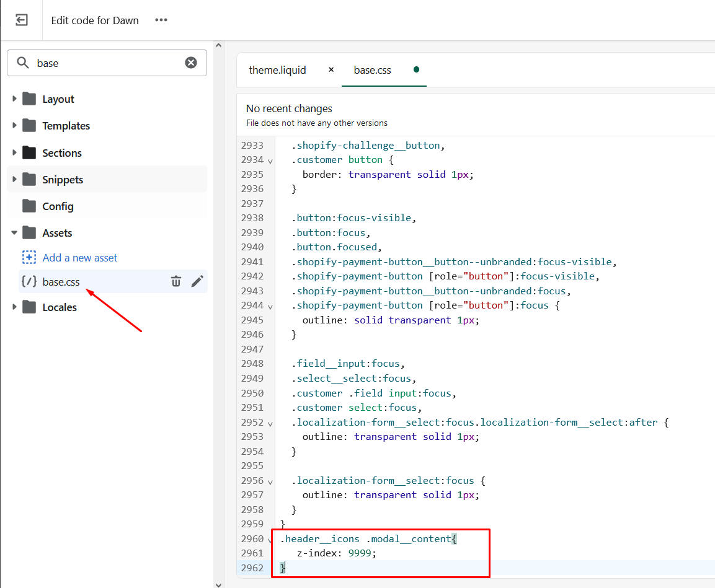Click '.select__select:focus,' code line
The width and height of the screenshot is (715, 588).
click(x=354, y=379)
